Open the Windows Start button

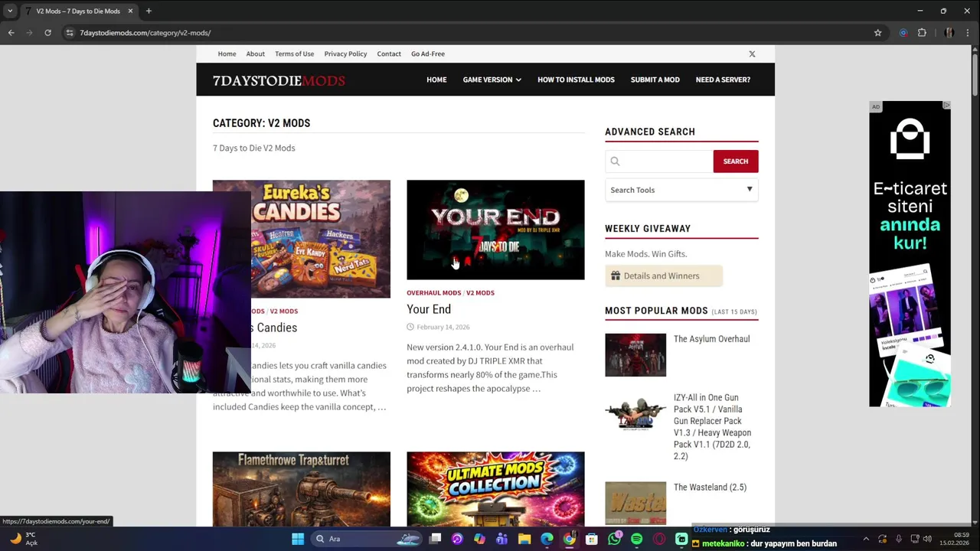[298, 539]
